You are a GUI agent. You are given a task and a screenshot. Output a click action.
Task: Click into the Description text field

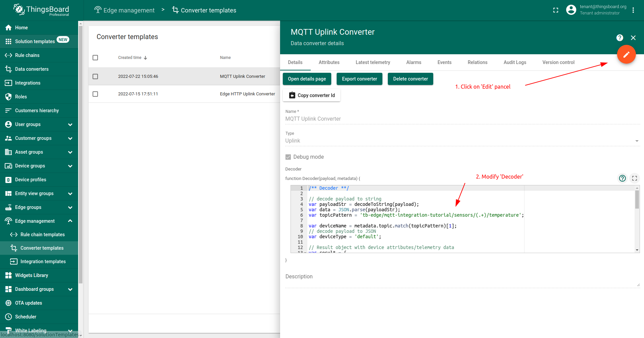pyautogui.click(x=462, y=280)
